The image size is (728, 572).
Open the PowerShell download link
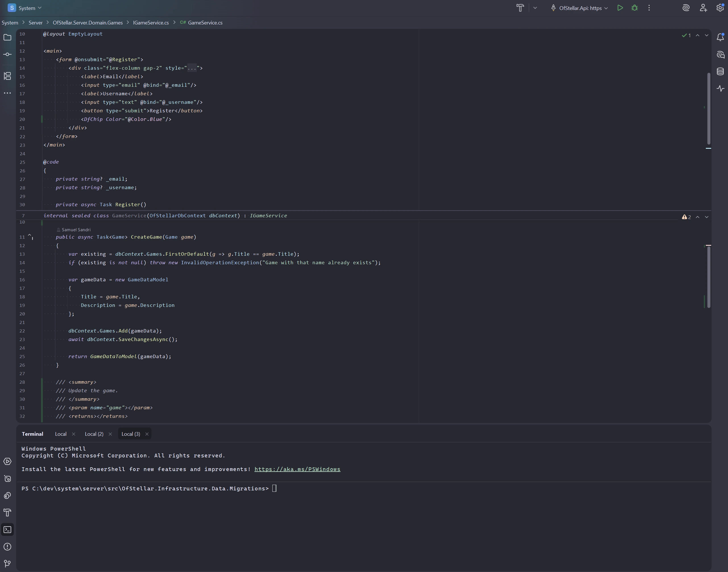297,469
